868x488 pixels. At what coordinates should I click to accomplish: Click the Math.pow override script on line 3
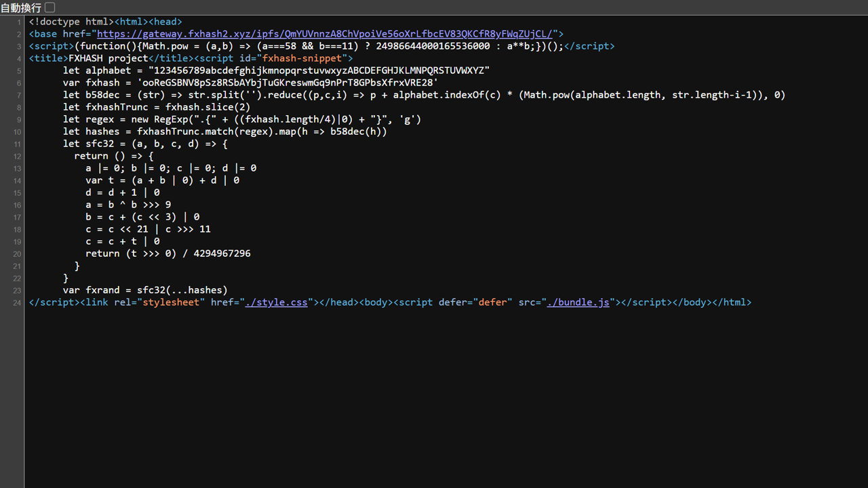click(322, 46)
